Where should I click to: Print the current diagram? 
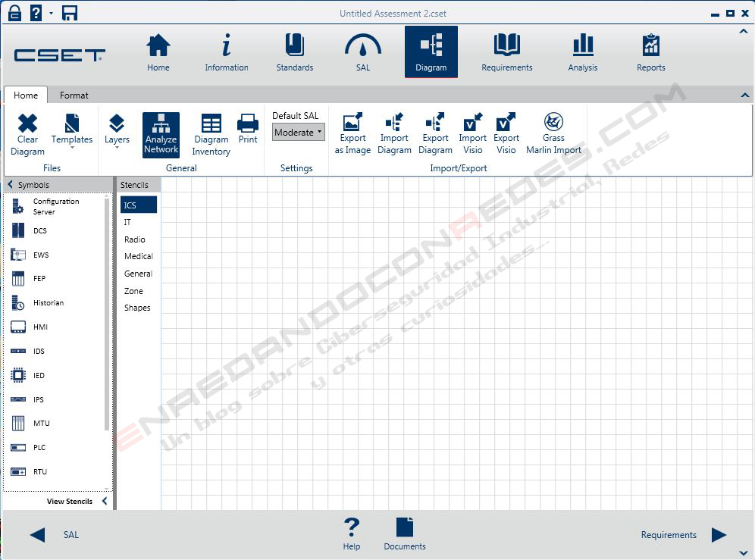pos(247,129)
